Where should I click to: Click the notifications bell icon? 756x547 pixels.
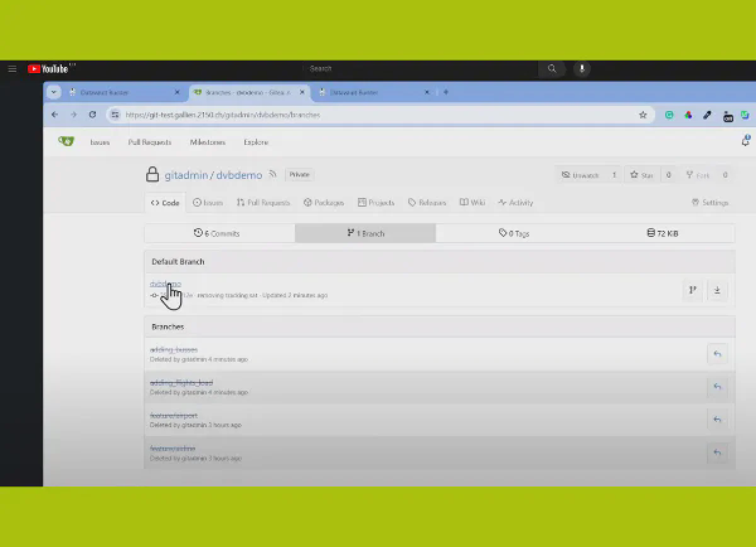point(745,141)
